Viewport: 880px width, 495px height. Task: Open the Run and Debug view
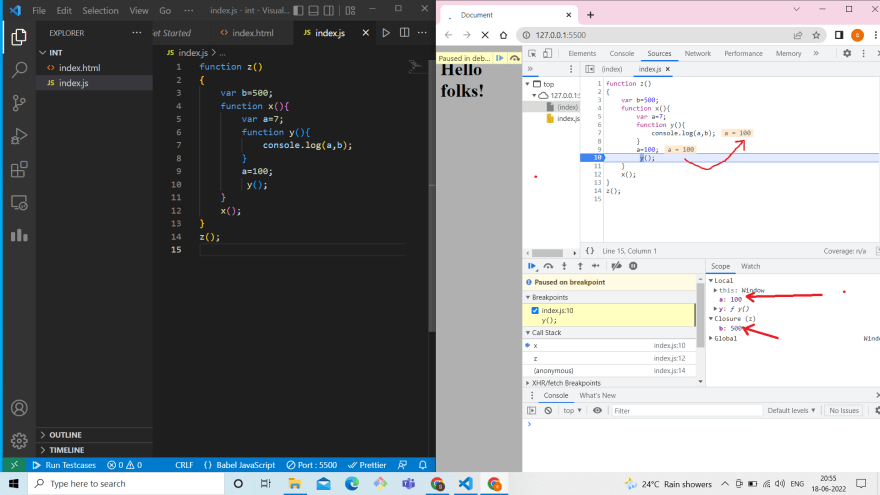(19, 136)
